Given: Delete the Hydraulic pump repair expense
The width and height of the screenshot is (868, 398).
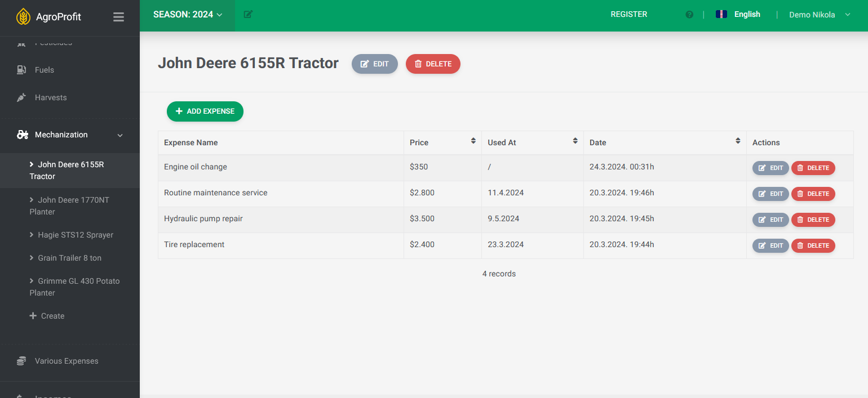Looking at the screenshot, I should point(813,220).
